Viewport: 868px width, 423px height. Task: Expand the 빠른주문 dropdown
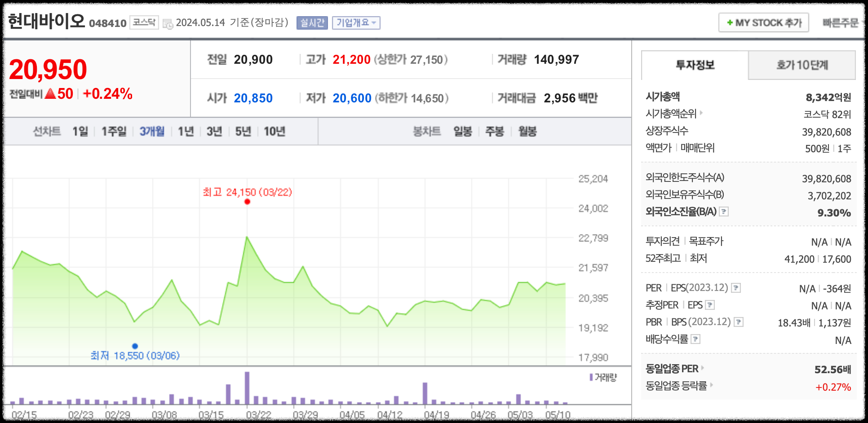tap(842, 22)
